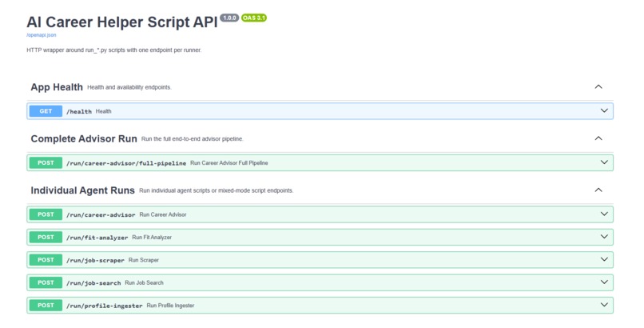The image size is (644, 328).
Task: Click the 1.0.0 version badge
Action: (229, 18)
